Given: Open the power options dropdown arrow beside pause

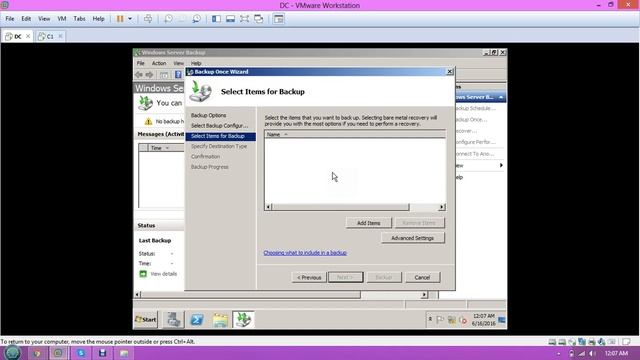Looking at the screenshot, I should coord(130,19).
